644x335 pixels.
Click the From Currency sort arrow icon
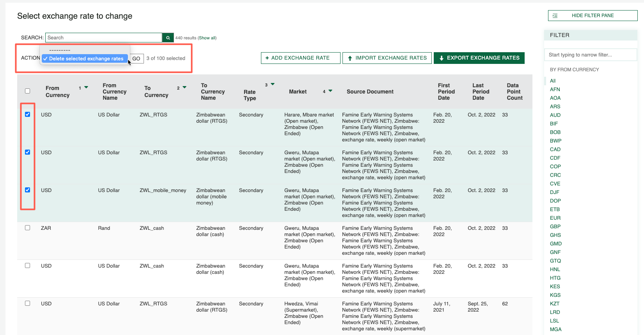pos(86,88)
